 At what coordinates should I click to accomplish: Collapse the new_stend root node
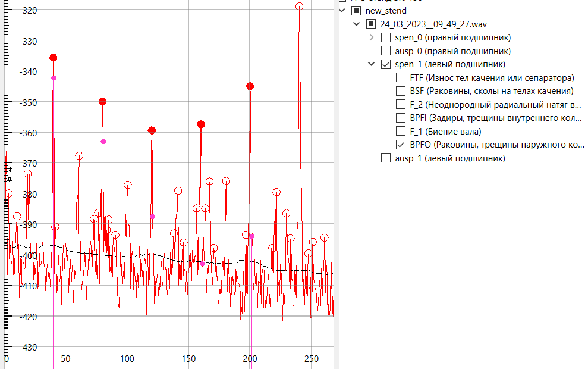341,11
